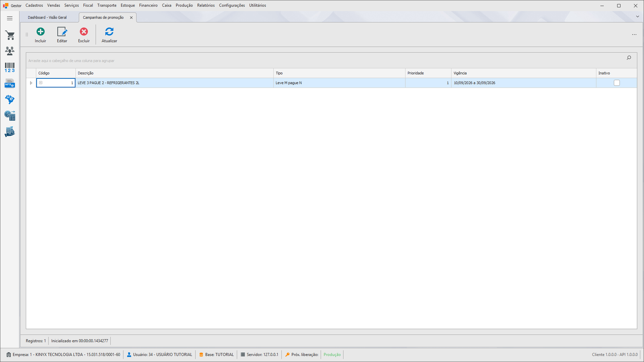Viewport: 644px width, 362px height.
Task: Open the Cadastros menu
Action: click(x=34, y=5)
